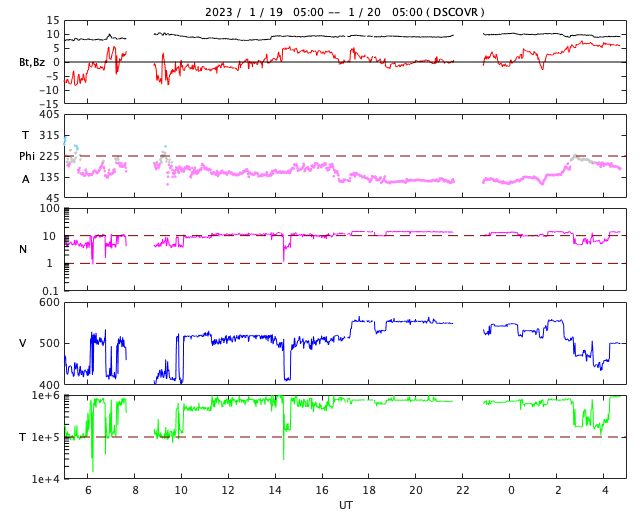This screenshot has width=640, height=512.
Task: Click the T label beside the 315 tick
Action: coord(25,135)
